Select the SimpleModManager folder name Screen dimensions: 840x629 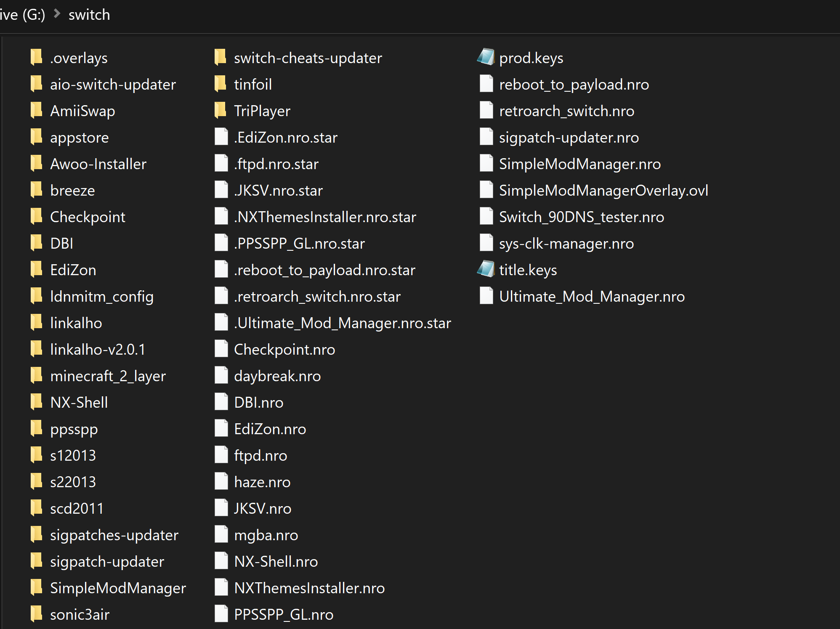(118, 588)
